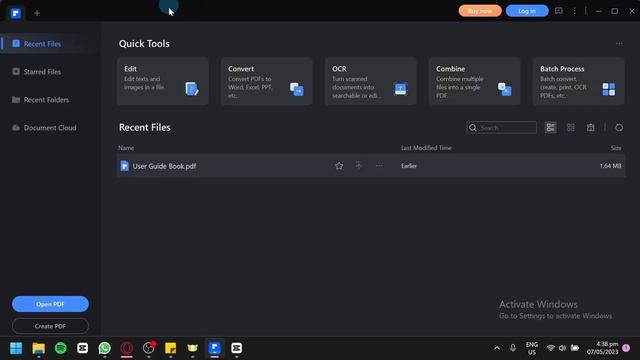The height and width of the screenshot is (360, 640).
Task: Switch to list view layout
Action: 551,128
